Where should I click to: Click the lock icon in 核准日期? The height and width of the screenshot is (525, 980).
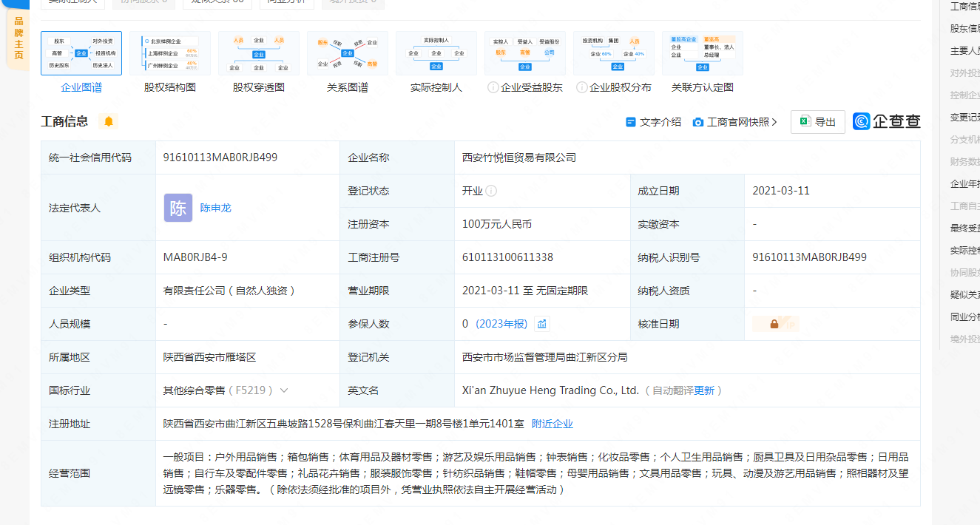pyautogui.click(x=774, y=324)
